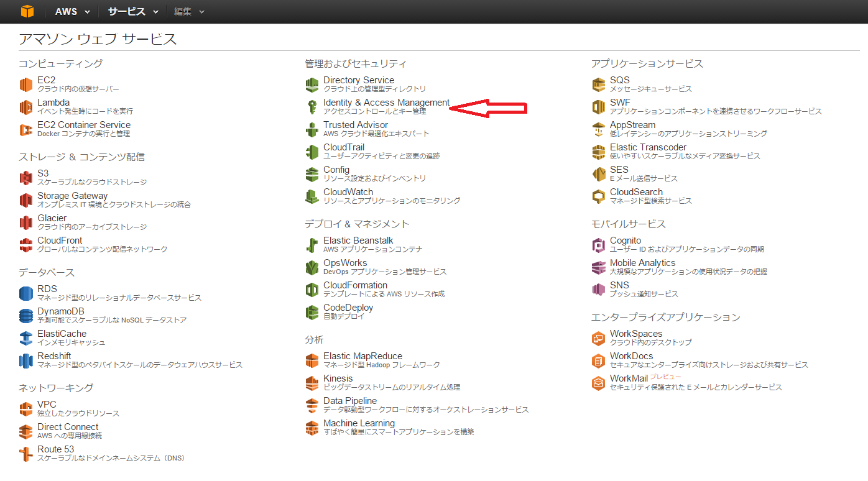Follow the Elastic Beanstalk link

coord(358,240)
